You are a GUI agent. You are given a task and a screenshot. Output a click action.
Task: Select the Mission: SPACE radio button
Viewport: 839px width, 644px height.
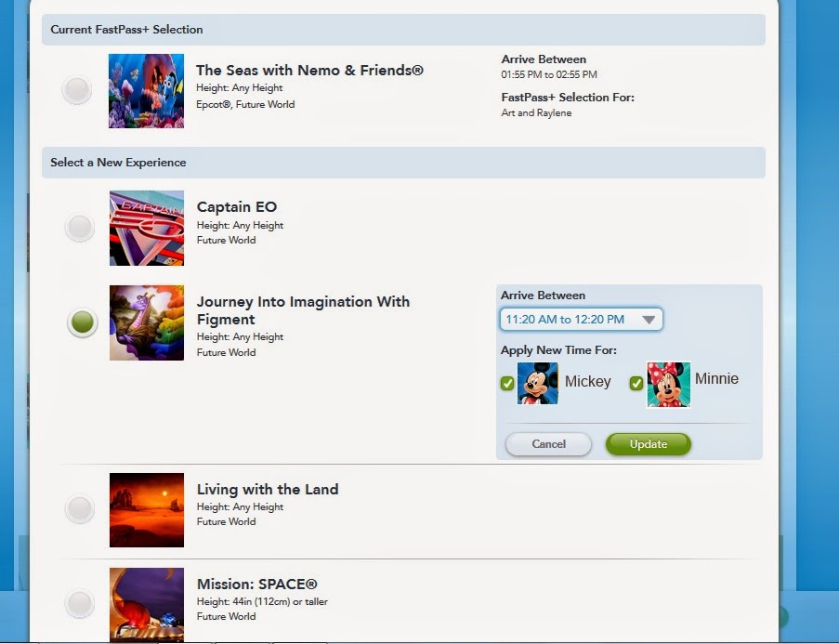point(80,603)
